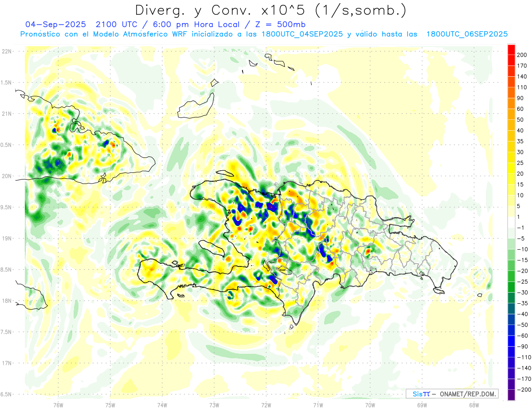Click the white swatch between 1 and -1

pos(512,222)
